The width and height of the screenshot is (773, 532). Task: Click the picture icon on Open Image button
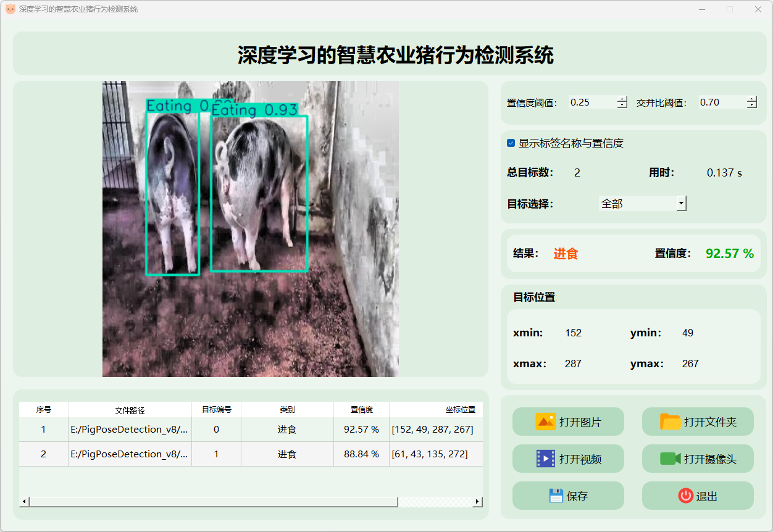(x=546, y=422)
